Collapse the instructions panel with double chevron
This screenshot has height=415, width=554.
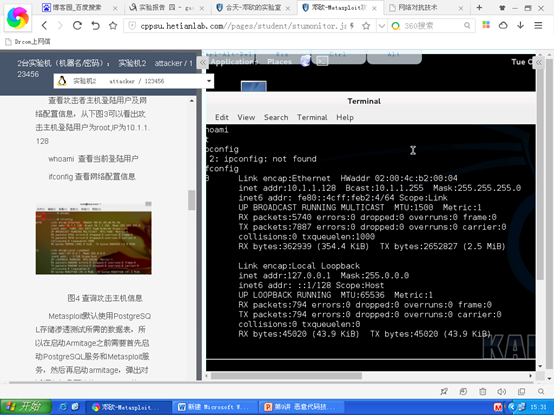point(202,63)
